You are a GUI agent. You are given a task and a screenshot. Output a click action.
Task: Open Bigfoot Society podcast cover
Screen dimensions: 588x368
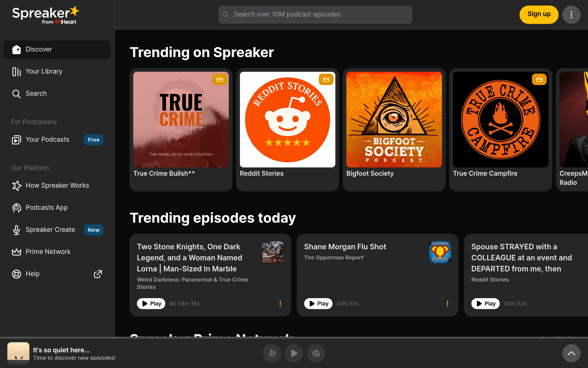coord(394,120)
